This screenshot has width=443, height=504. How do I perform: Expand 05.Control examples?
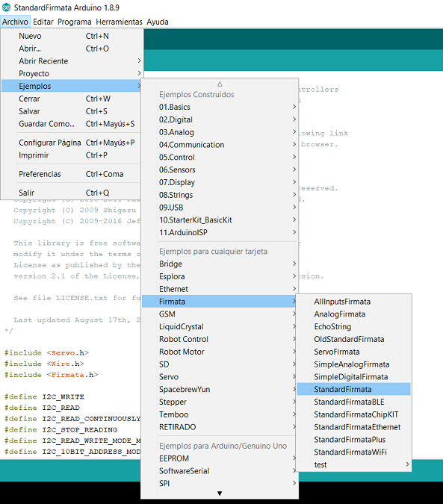point(220,158)
